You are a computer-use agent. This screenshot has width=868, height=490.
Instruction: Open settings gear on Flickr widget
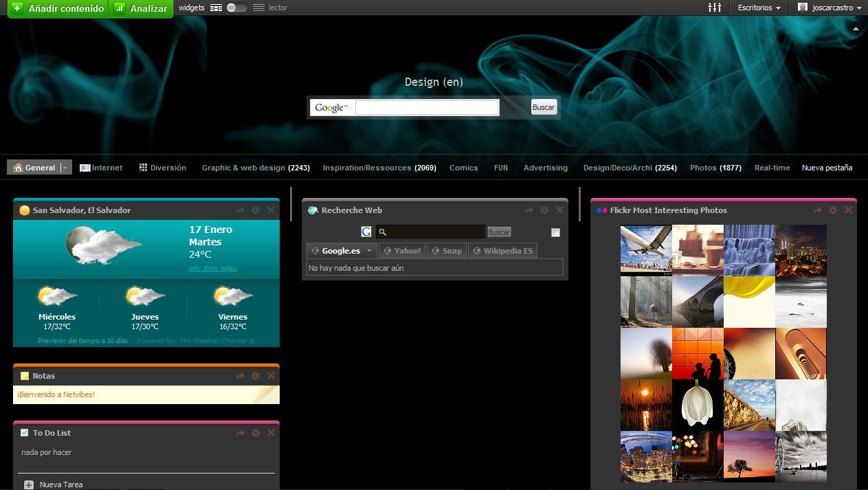point(833,210)
